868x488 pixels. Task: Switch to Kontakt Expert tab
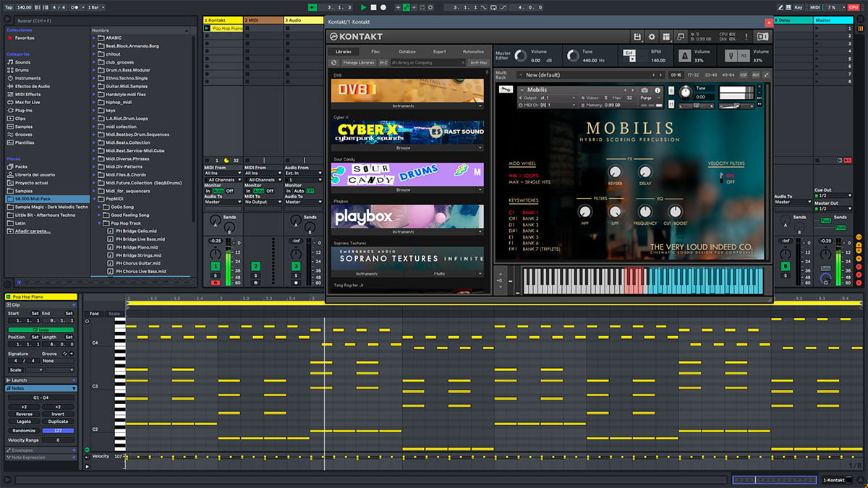pos(440,52)
